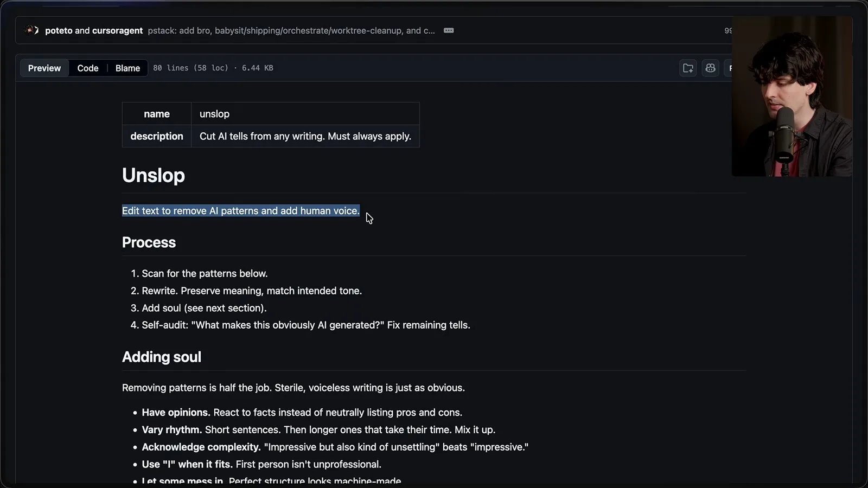Viewport: 868px width, 488px height.
Task: Click the 'Use "I" when it fits.' bullet
Action: [261, 464]
